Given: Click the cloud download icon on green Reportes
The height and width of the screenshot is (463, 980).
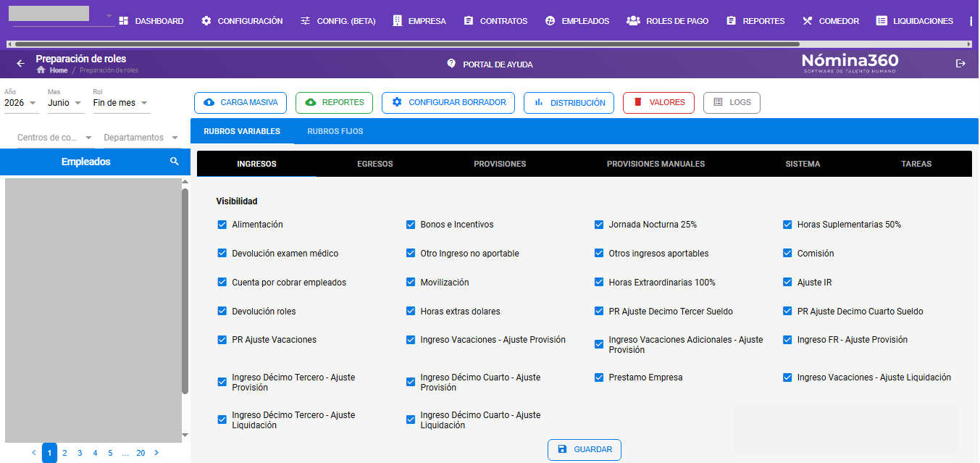Looking at the screenshot, I should coord(311,102).
